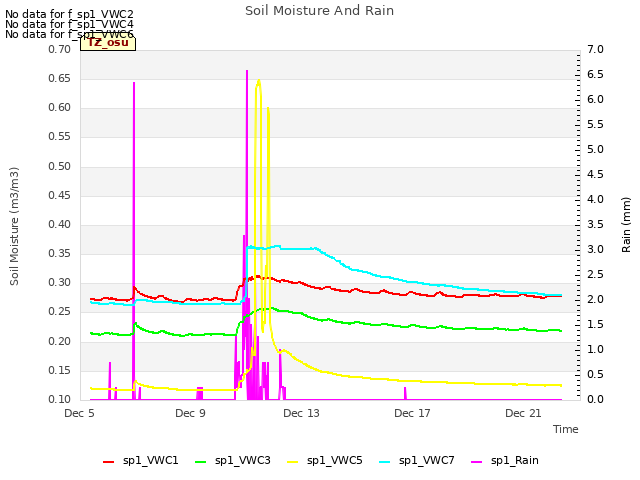This screenshot has width=640, height=480.
Task: Click the 3.0 rain axis tick label
Action: 596,249
